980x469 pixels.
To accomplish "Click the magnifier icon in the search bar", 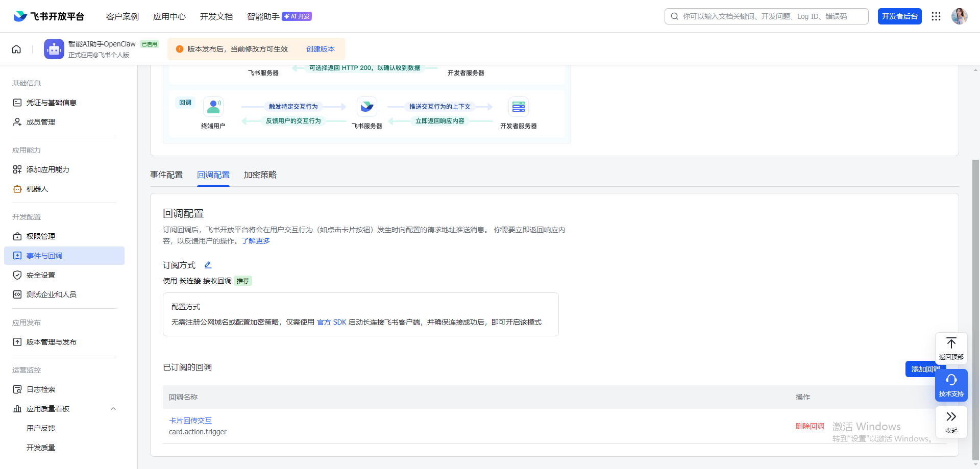I will tap(674, 16).
